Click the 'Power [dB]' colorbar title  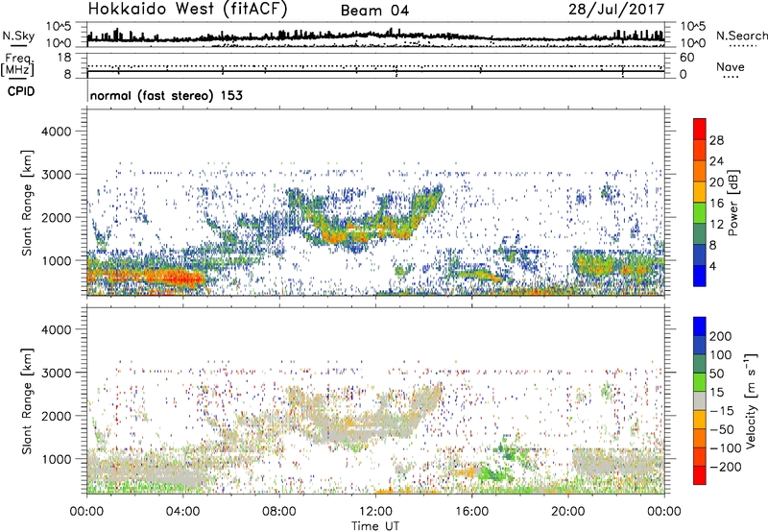coord(733,203)
